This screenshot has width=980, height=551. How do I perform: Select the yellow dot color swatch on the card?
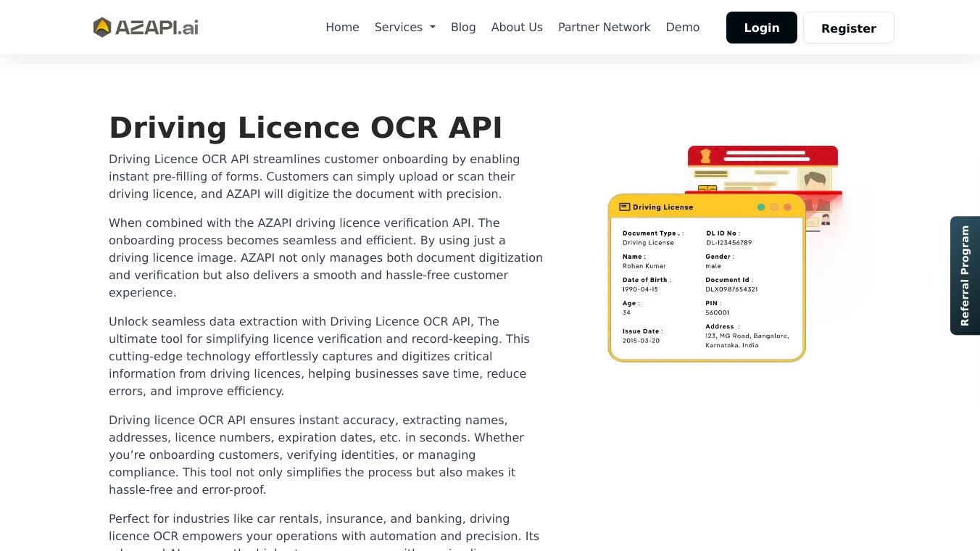(774, 207)
